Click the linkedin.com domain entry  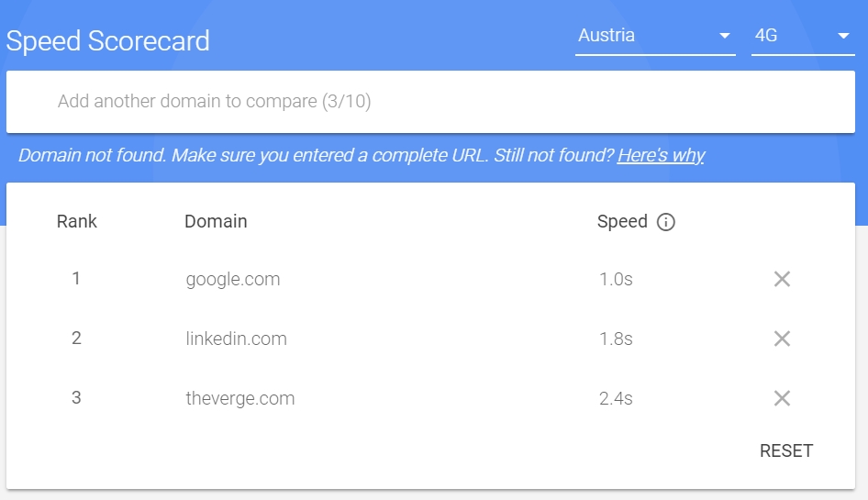tap(236, 339)
